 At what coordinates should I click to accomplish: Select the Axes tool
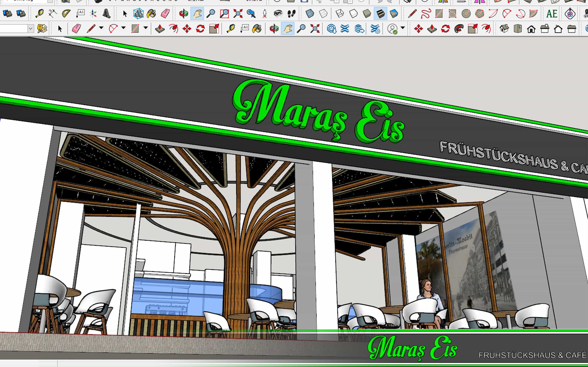[93, 13]
